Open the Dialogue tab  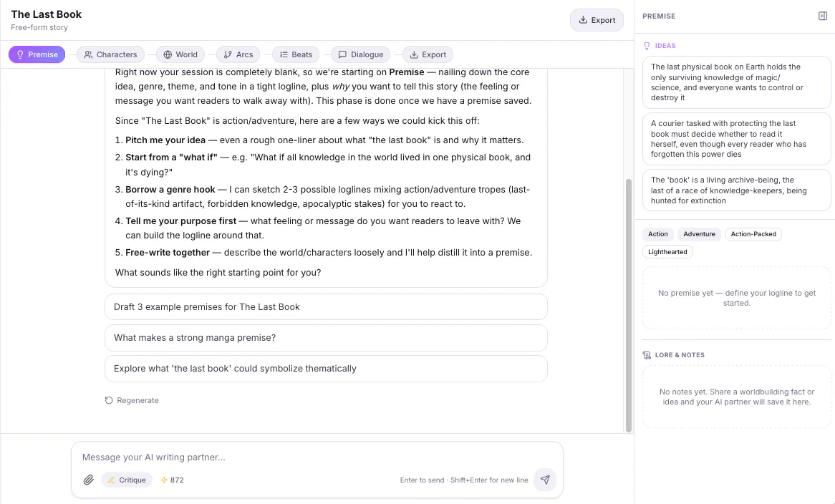(x=360, y=54)
